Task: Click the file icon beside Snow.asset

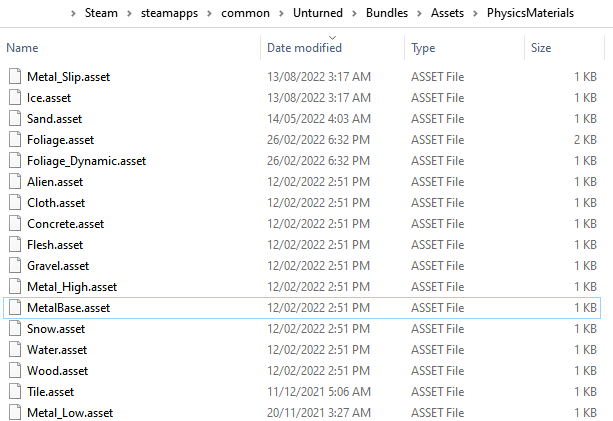Action: point(15,329)
